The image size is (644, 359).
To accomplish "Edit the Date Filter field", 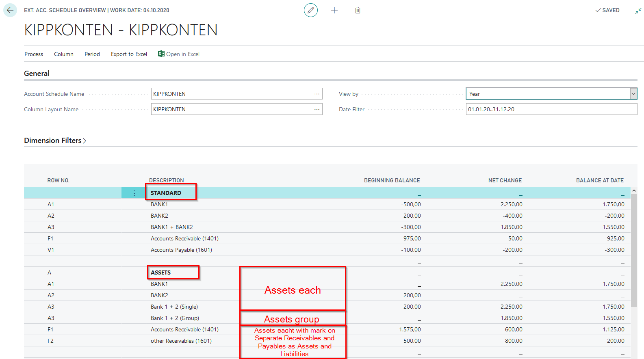I will [x=551, y=109].
